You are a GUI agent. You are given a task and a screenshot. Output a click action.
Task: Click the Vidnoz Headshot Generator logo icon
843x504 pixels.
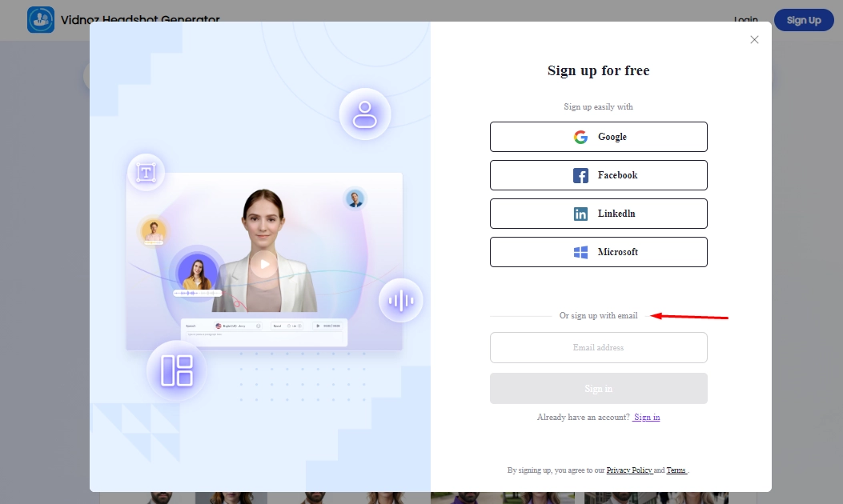pos(41,20)
